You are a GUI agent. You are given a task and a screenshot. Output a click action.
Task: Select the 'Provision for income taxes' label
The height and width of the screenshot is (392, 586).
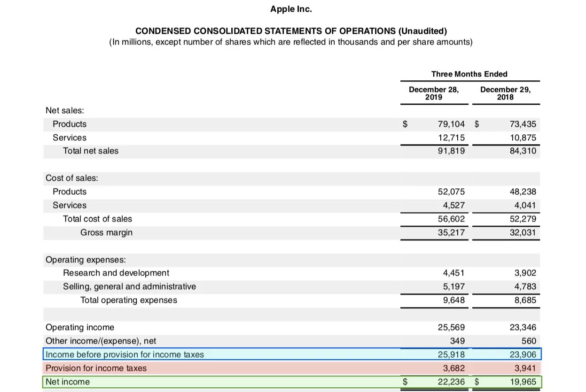pyautogui.click(x=96, y=368)
